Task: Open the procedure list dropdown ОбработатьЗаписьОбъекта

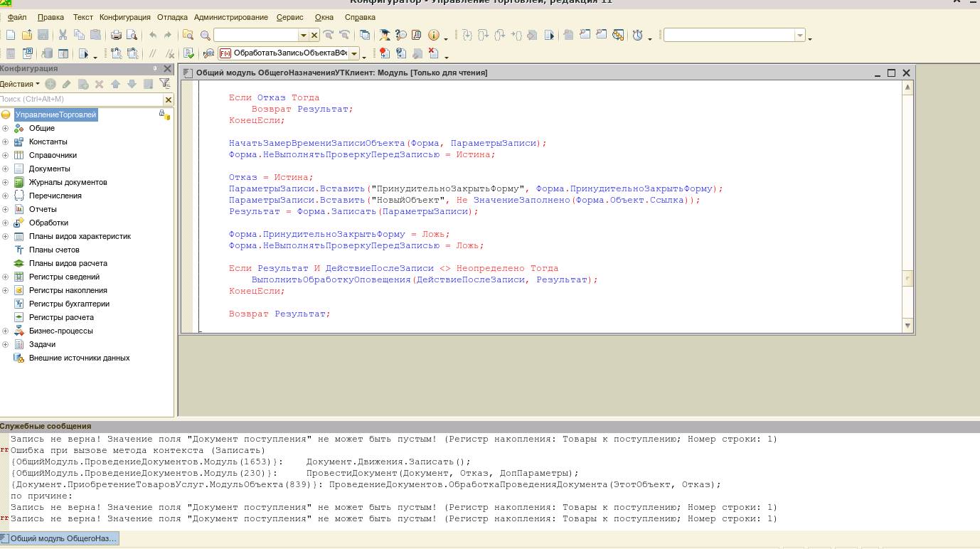Action: click(x=353, y=53)
